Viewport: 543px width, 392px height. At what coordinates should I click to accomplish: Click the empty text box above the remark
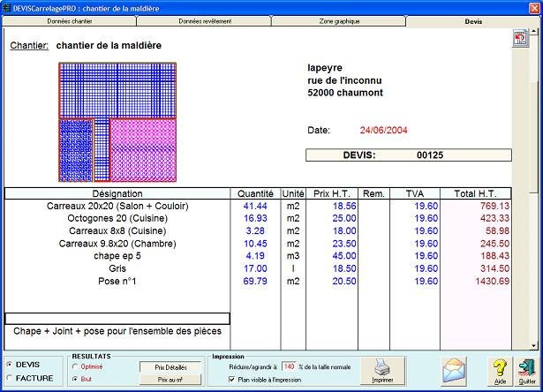tap(117, 319)
